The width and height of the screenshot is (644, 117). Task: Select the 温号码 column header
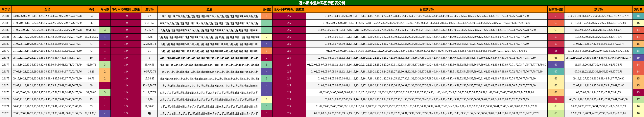[149, 9]
